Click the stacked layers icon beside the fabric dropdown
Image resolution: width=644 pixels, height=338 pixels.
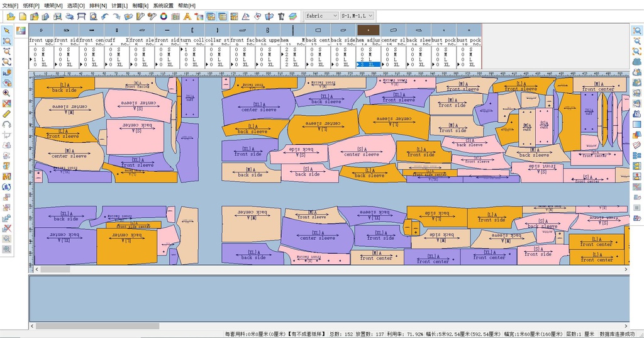click(x=293, y=16)
